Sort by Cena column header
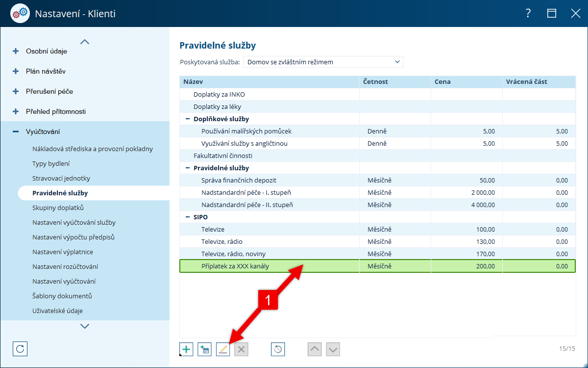 (x=466, y=81)
